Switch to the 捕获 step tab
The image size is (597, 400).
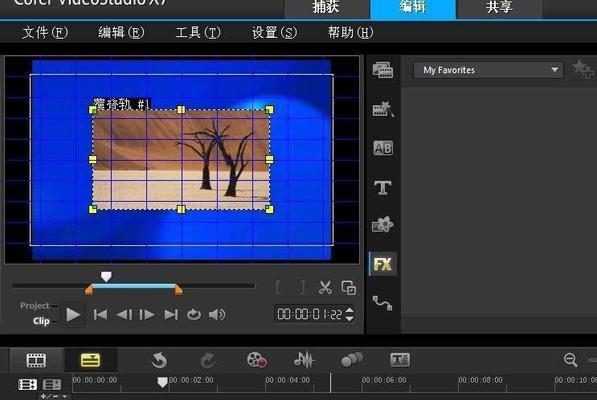(327, 8)
